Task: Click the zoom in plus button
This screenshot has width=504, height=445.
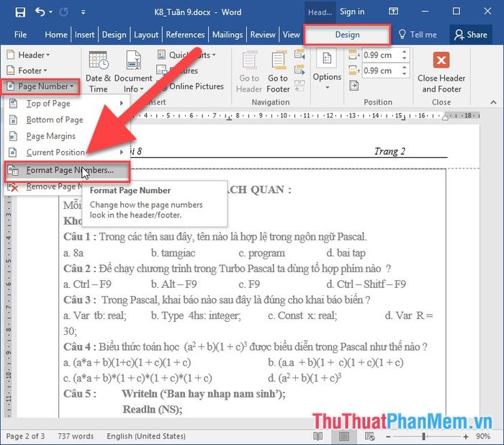Action: pos(466,436)
